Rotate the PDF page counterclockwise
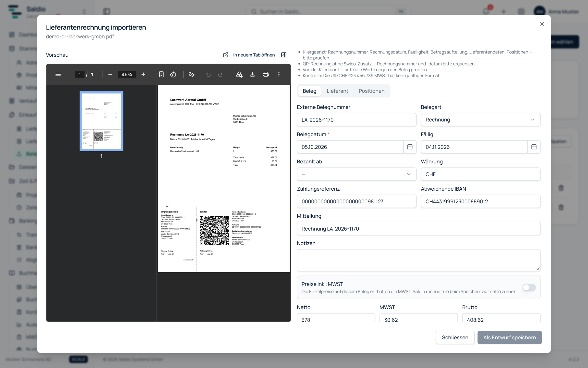Screen dimensions: 588x368 coord(173,74)
